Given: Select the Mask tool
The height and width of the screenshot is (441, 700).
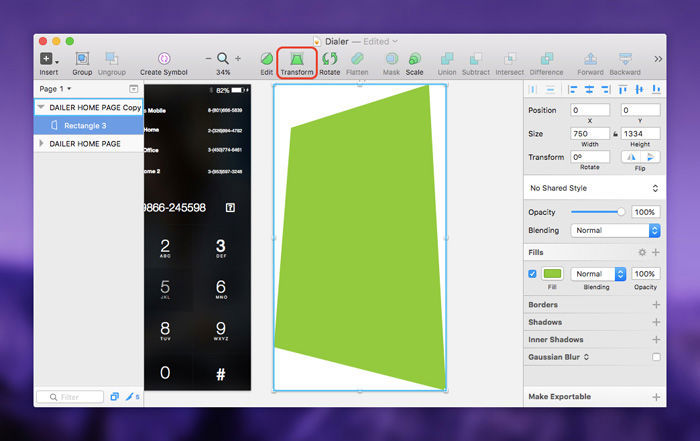Looking at the screenshot, I should pos(391,59).
